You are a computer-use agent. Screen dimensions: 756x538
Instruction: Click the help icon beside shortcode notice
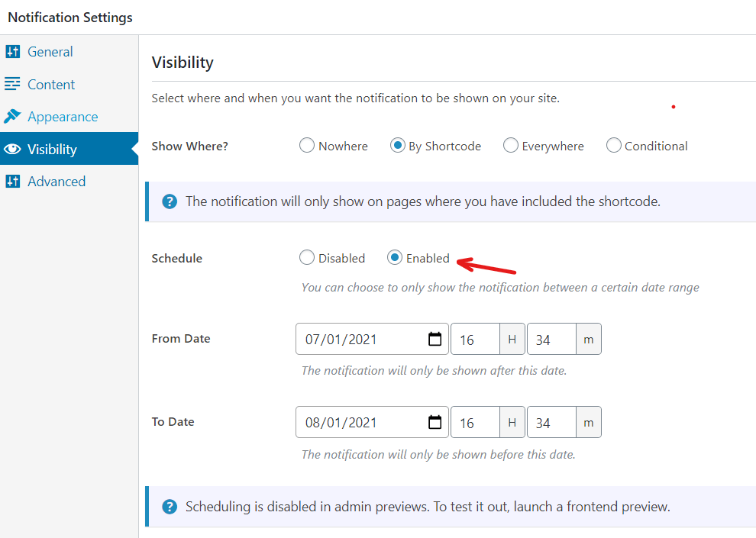(170, 201)
